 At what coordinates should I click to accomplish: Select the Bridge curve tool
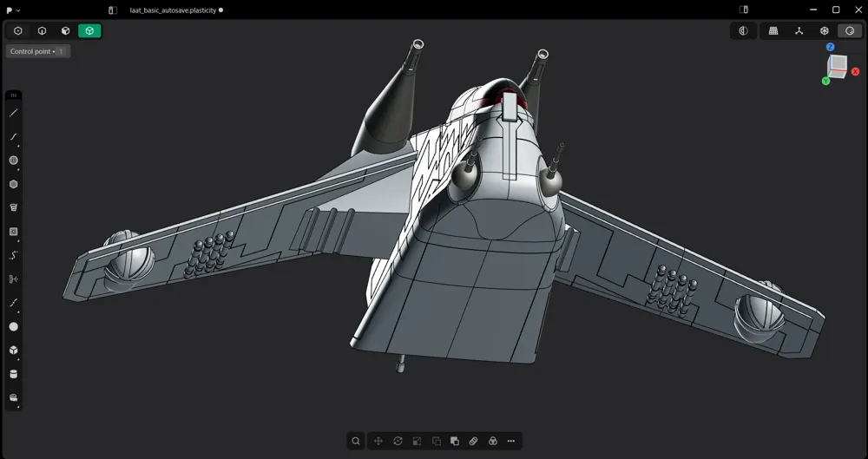(x=14, y=303)
